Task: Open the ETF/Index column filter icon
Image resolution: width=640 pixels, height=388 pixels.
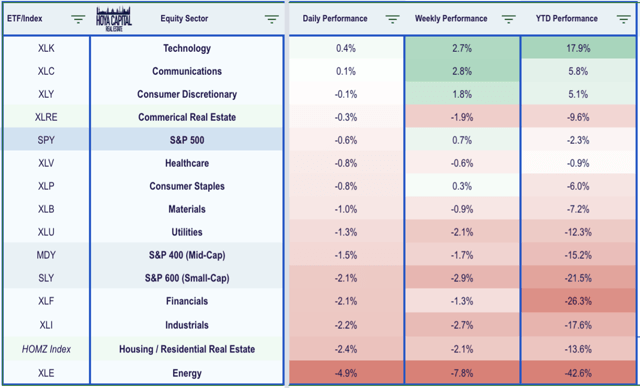Action: (78, 19)
